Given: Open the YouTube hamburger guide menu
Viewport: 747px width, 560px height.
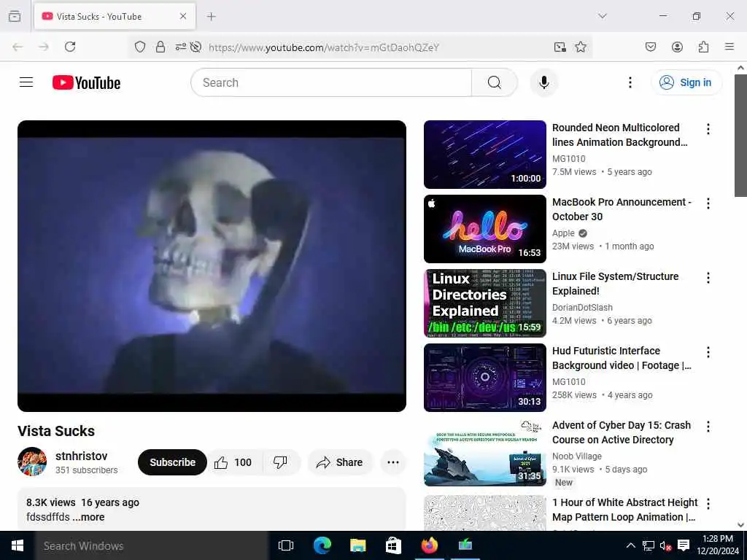Looking at the screenshot, I should pos(26,82).
